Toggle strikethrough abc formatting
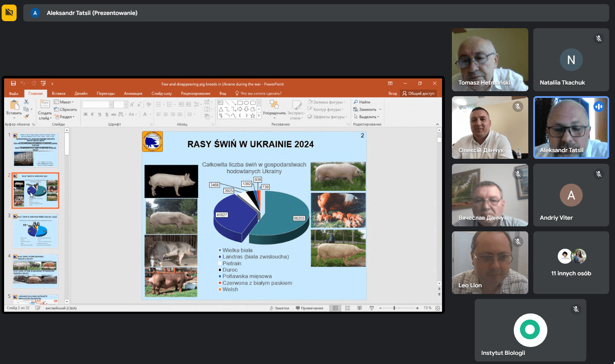This screenshot has height=364, width=615. click(x=114, y=114)
